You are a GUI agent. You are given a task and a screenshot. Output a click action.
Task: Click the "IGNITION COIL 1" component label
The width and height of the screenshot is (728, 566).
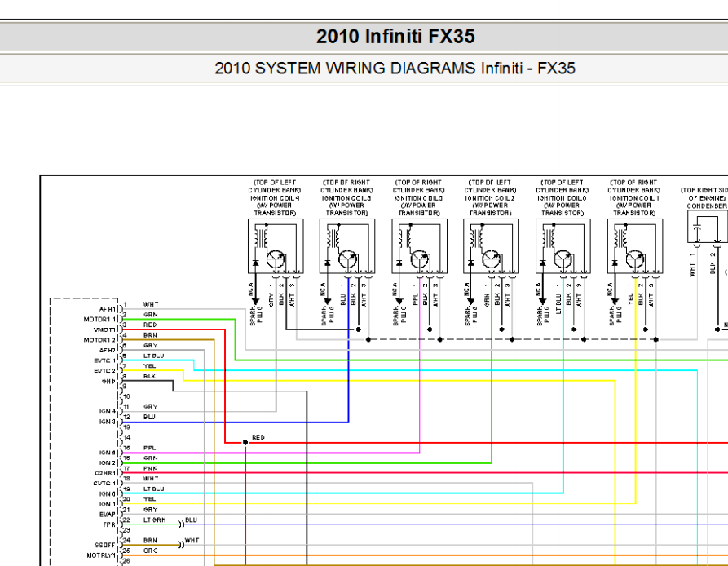[634, 198]
